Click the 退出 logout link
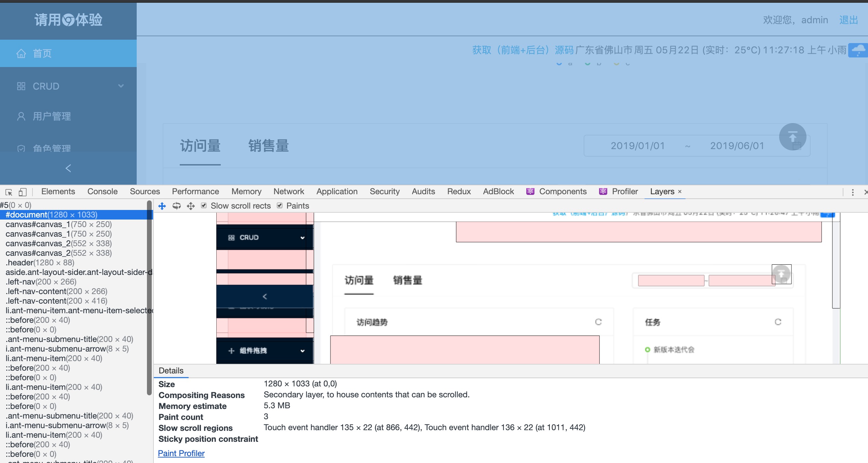Screen dimensions: 868x463 pyautogui.click(x=849, y=20)
